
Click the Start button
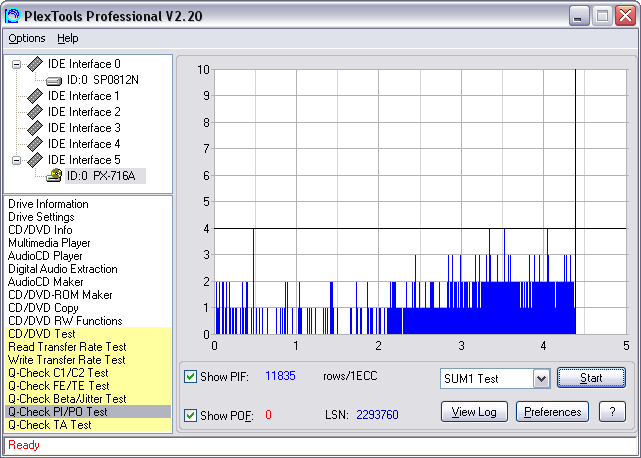click(x=591, y=377)
